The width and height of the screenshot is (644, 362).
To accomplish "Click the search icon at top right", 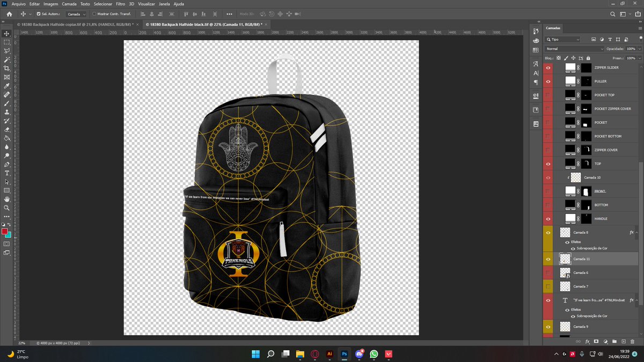I will point(614,14).
